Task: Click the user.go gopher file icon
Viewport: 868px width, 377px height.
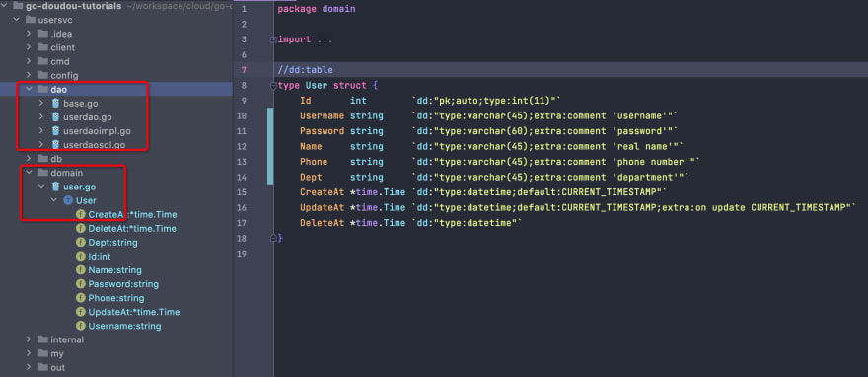Action: click(x=55, y=187)
